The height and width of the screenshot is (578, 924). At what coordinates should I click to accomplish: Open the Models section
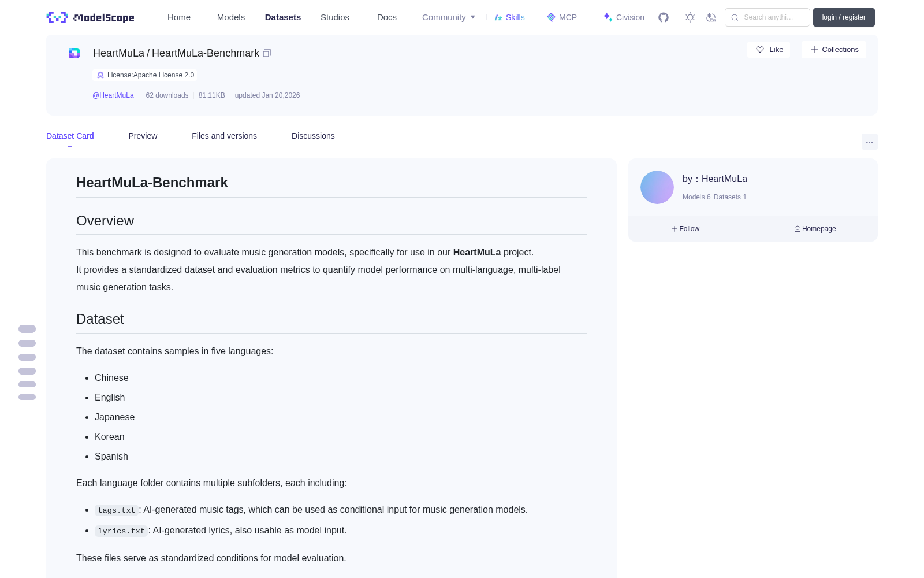pos(231,17)
